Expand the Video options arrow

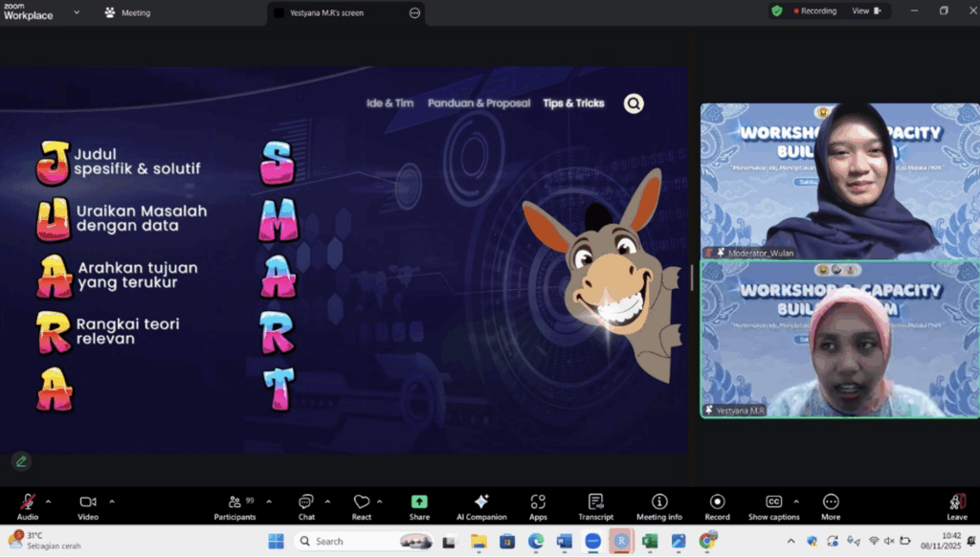click(x=111, y=501)
